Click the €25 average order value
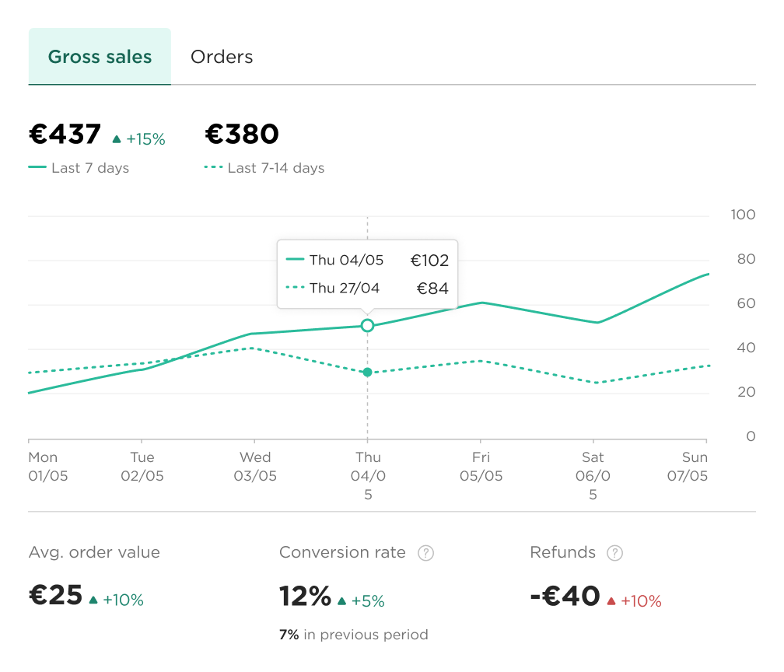 click(x=55, y=595)
